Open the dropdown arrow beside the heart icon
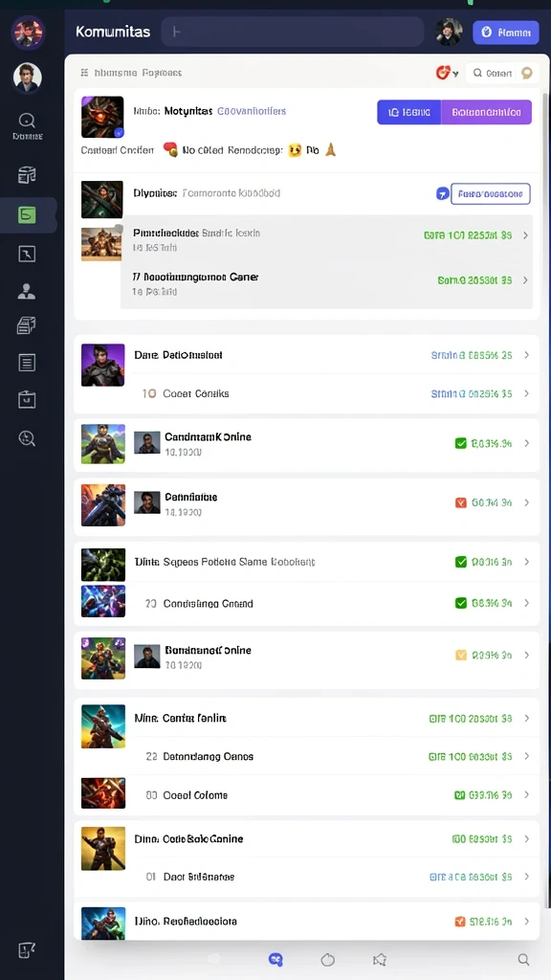 [455, 74]
